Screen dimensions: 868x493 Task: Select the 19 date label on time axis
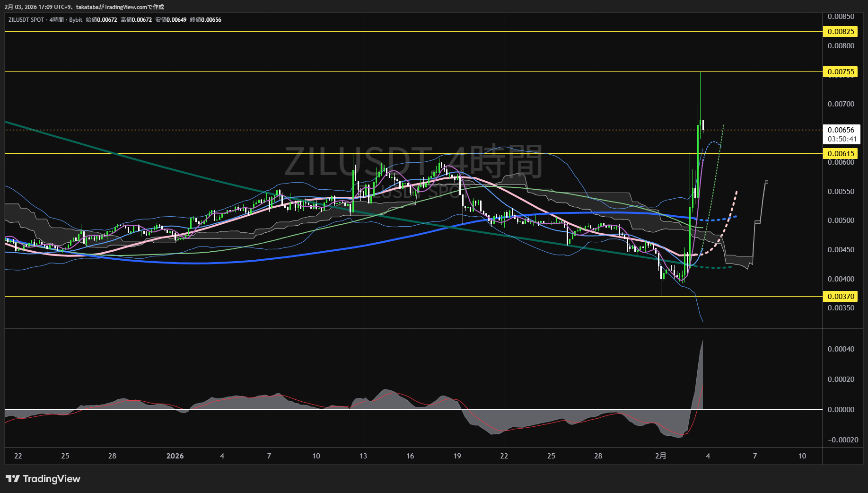(457, 456)
